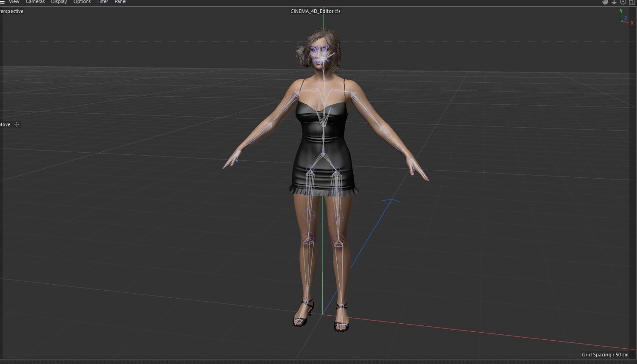The width and height of the screenshot is (637, 364).
Task: Open the View menu
Action: tap(14, 2)
